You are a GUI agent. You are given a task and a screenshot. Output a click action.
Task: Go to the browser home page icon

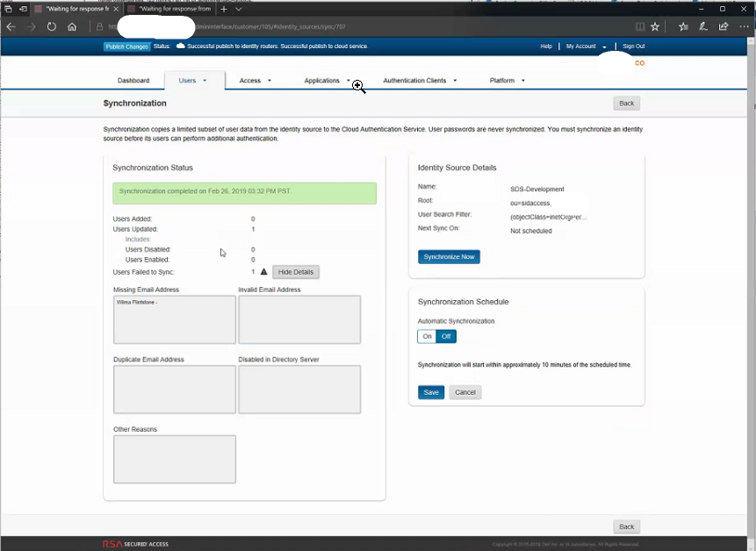click(72, 27)
